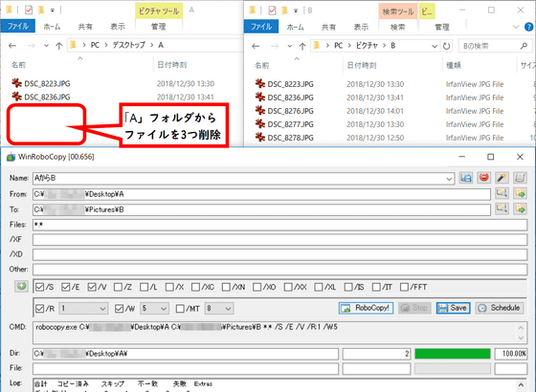
Task: Click Up arrow in folder A window
Action: click(x=58, y=46)
